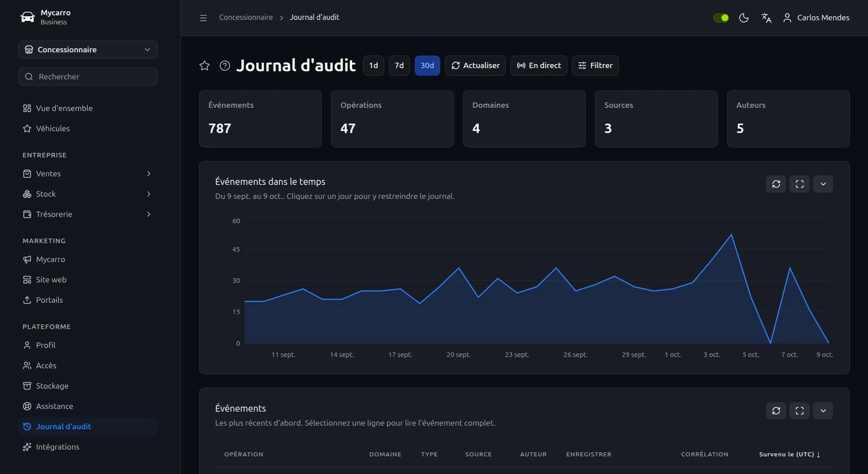868x474 pixels.
Task: Open Profil in sidebar
Action: coord(88,345)
